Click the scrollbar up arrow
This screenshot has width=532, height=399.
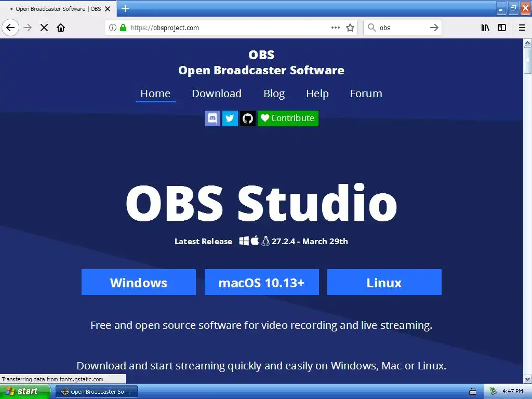(528, 43)
